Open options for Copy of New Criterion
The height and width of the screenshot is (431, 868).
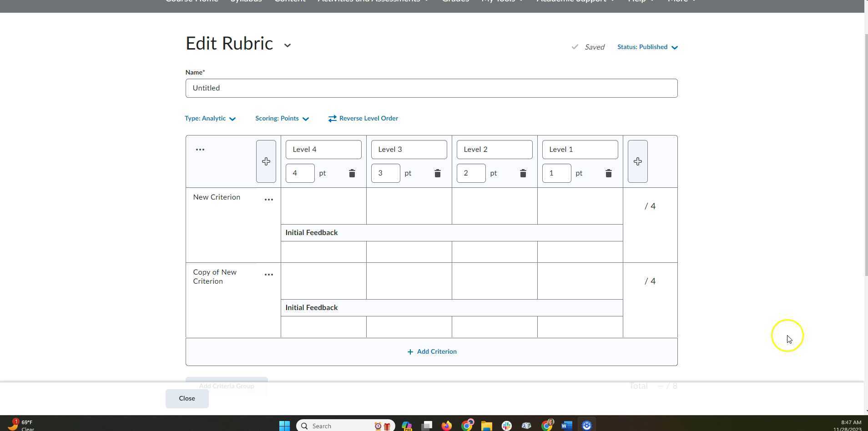tap(268, 275)
